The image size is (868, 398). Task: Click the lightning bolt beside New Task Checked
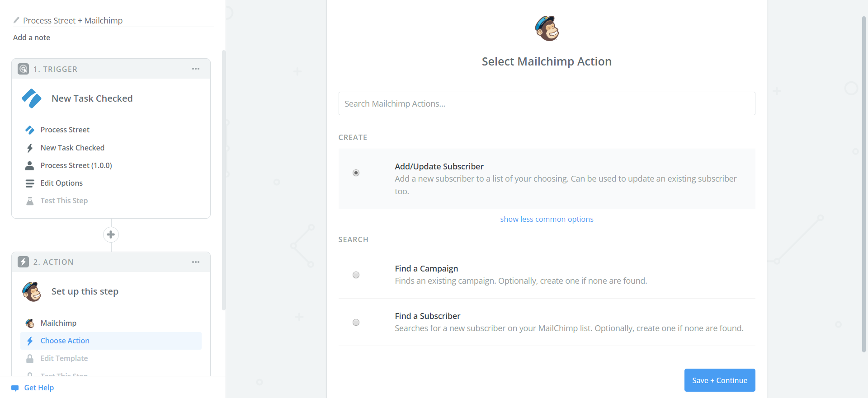[30, 148]
